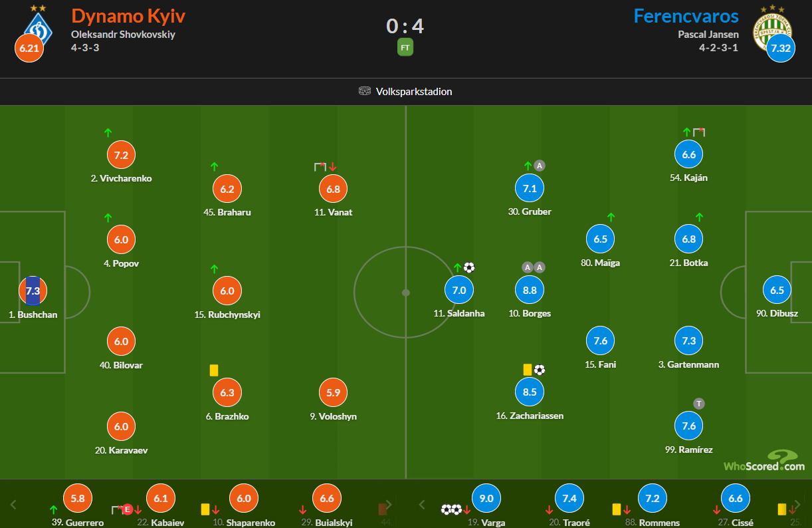Click the stadium icon beside Volksparkstadion
The width and height of the screenshot is (812, 528).
(364, 91)
